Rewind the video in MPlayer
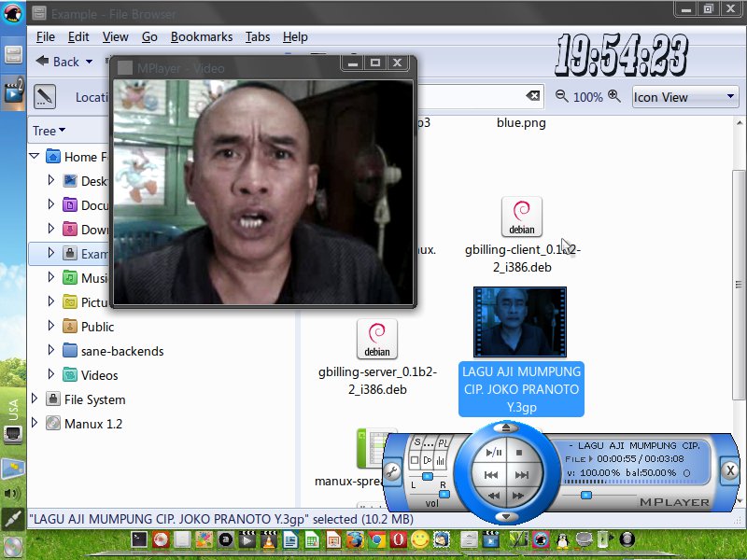Screen dimensions: 747x560 click(494, 496)
